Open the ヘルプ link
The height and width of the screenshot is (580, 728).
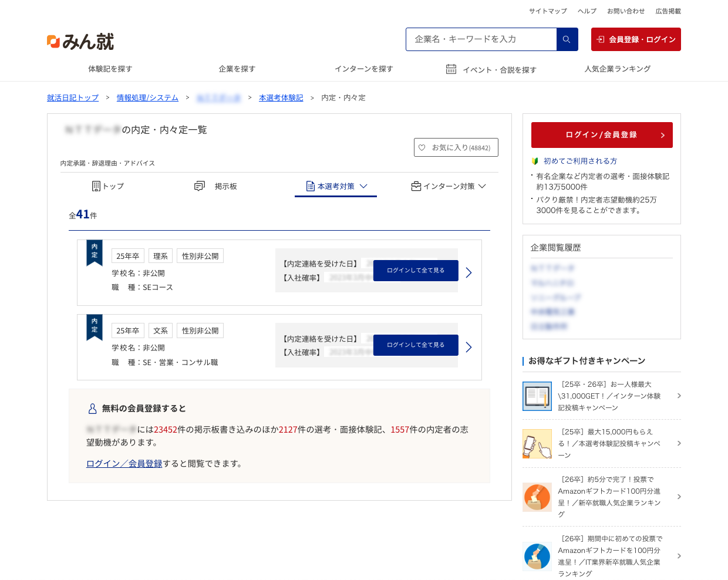tap(587, 11)
